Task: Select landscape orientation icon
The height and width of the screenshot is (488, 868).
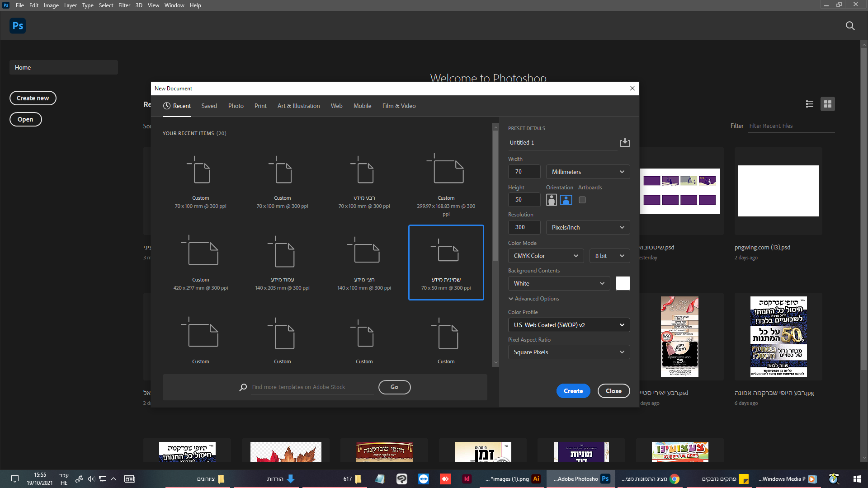Action: click(566, 200)
